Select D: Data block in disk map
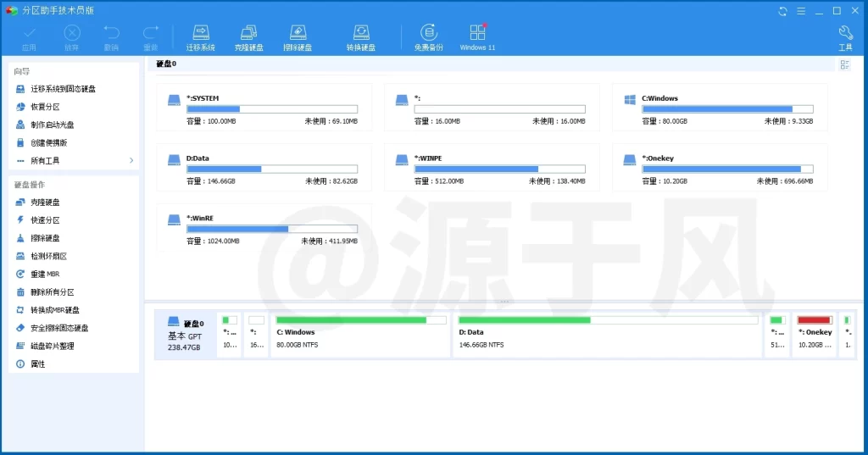The width and height of the screenshot is (868, 455). click(607, 335)
